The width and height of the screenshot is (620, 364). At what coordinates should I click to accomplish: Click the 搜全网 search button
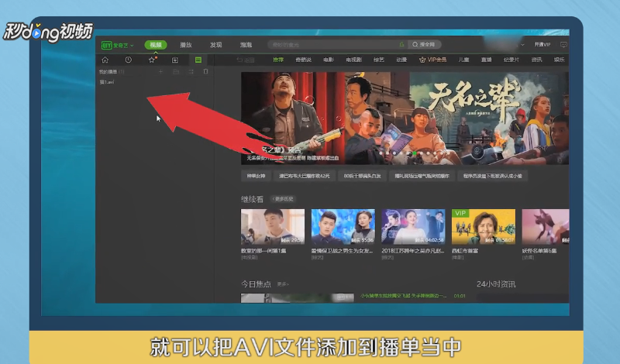click(424, 45)
